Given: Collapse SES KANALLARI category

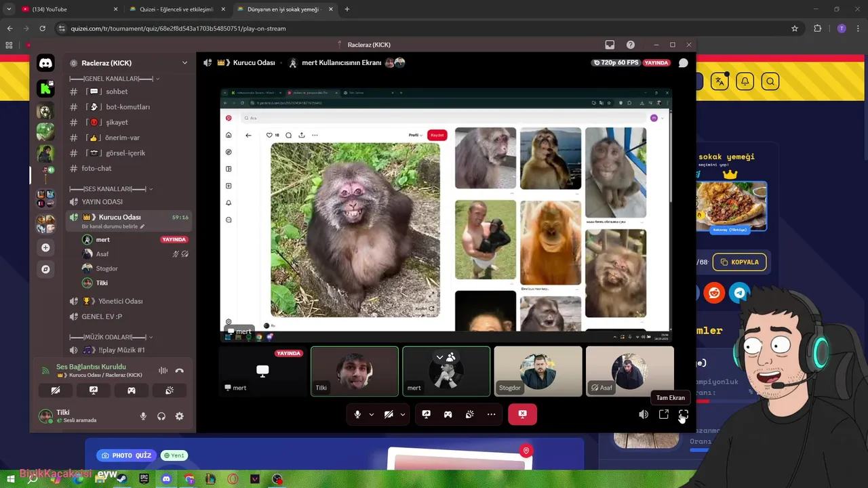Looking at the screenshot, I should click(111, 189).
